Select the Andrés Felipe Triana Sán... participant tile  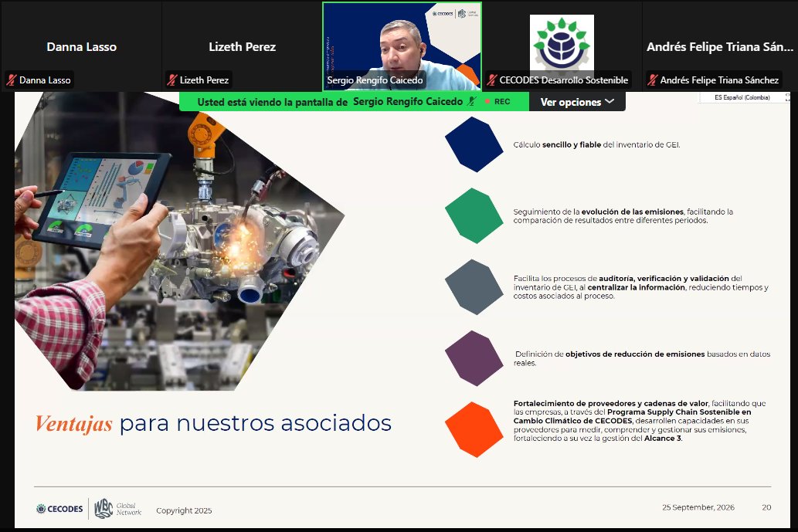(720, 46)
